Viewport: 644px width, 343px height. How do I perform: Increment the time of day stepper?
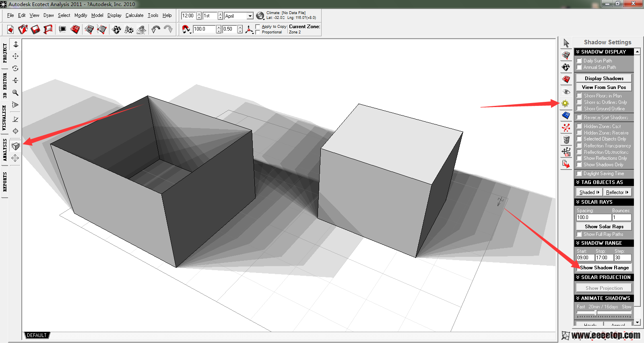(199, 14)
